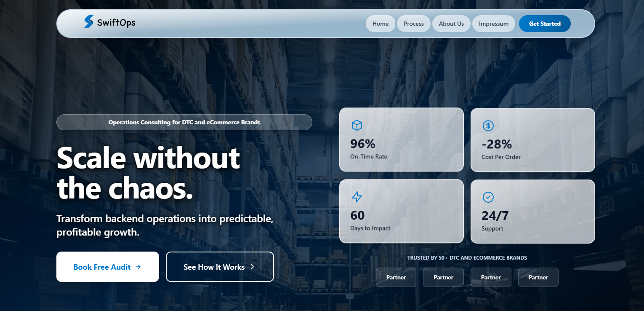Open the About Us page

click(x=451, y=24)
